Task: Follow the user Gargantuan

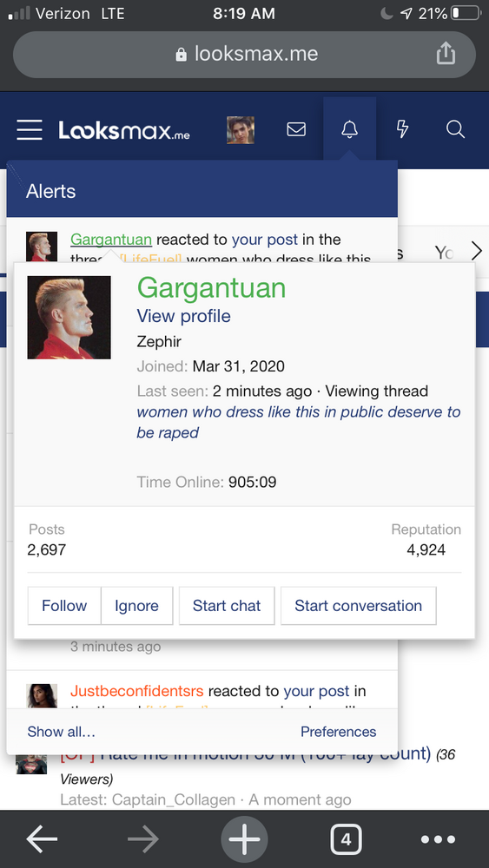Action: pos(64,606)
